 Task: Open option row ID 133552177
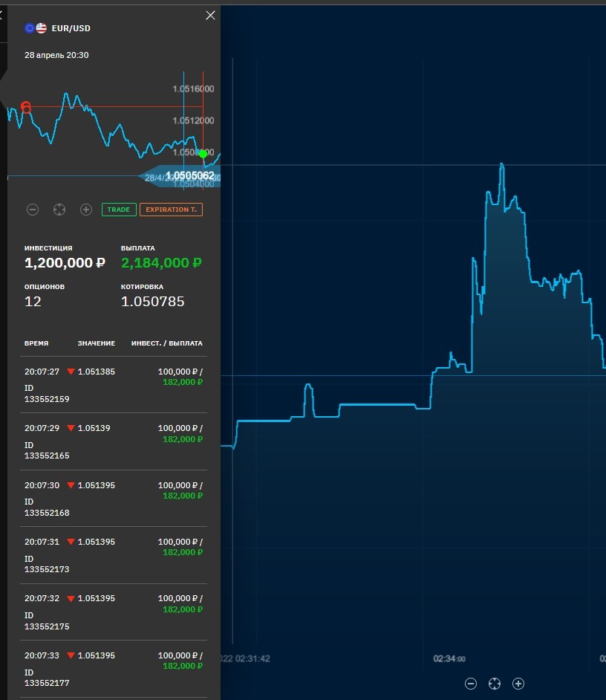click(x=114, y=669)
